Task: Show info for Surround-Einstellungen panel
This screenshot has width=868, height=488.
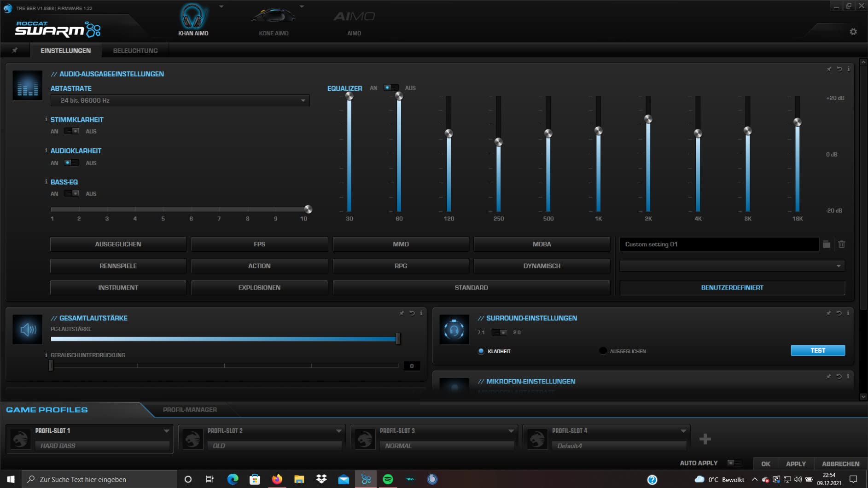Action: pos(848,313)
